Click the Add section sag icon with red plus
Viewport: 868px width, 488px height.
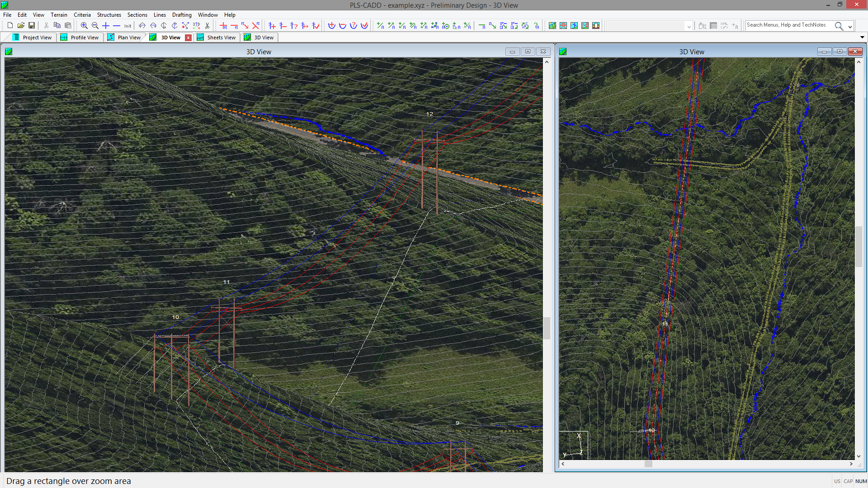[x=332, y=26]
